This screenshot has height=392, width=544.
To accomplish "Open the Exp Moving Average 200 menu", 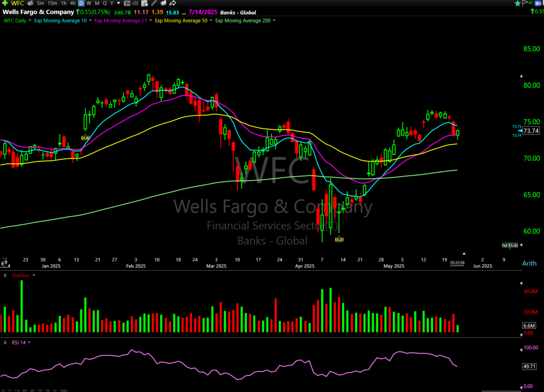I will tap(274, 21).
